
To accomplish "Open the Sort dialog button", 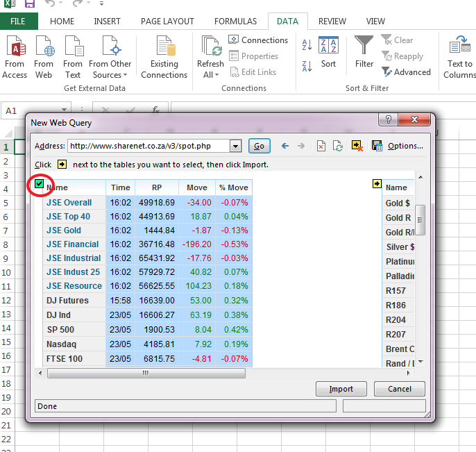I will (328, 51).
